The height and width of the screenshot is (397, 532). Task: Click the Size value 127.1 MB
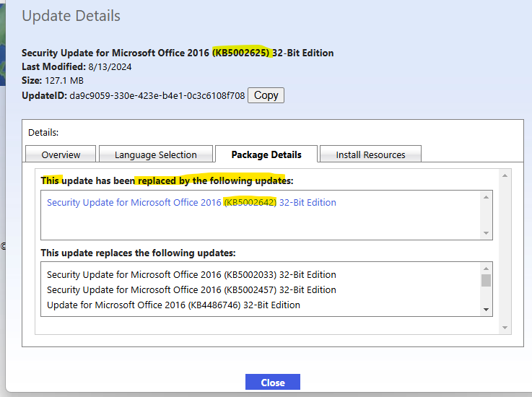click(x=64, y=81)
